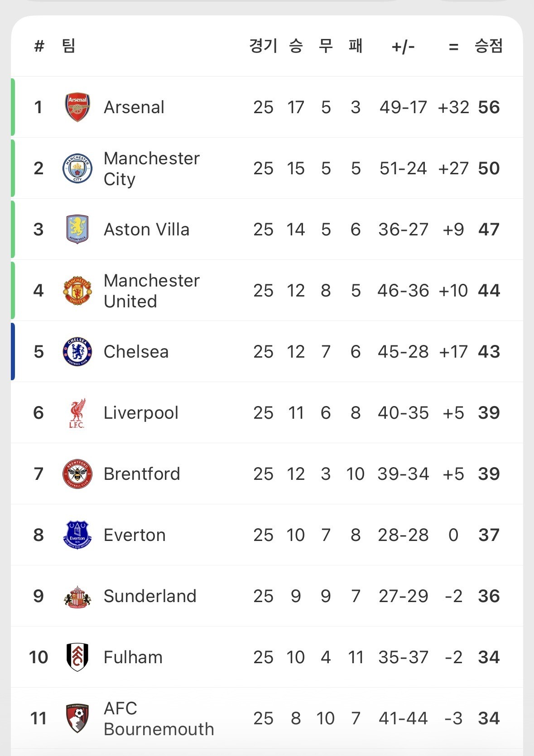Select the 승 wins column header
534x756 pixels.
point(296,46)
